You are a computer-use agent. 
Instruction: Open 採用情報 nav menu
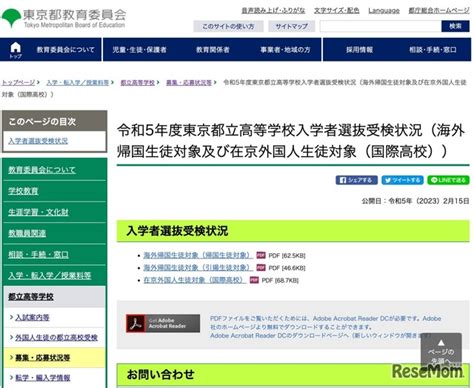359,50
